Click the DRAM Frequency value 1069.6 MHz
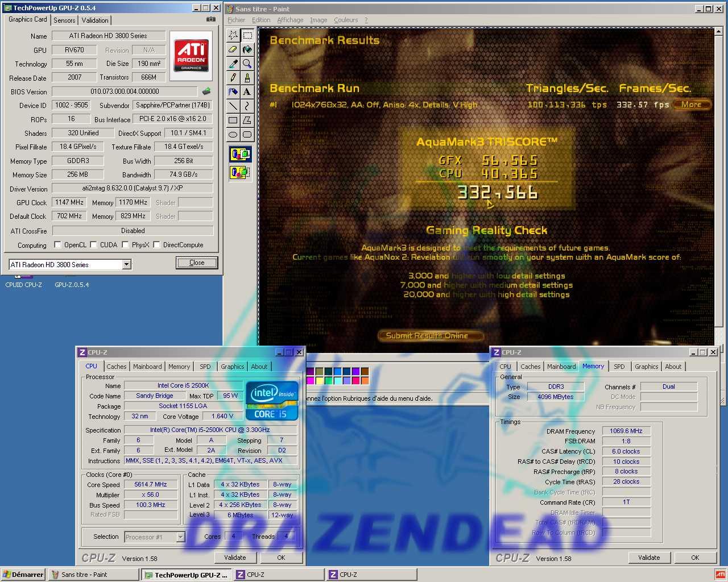Viewport: 728px width, 582px height. pos(626,431)
